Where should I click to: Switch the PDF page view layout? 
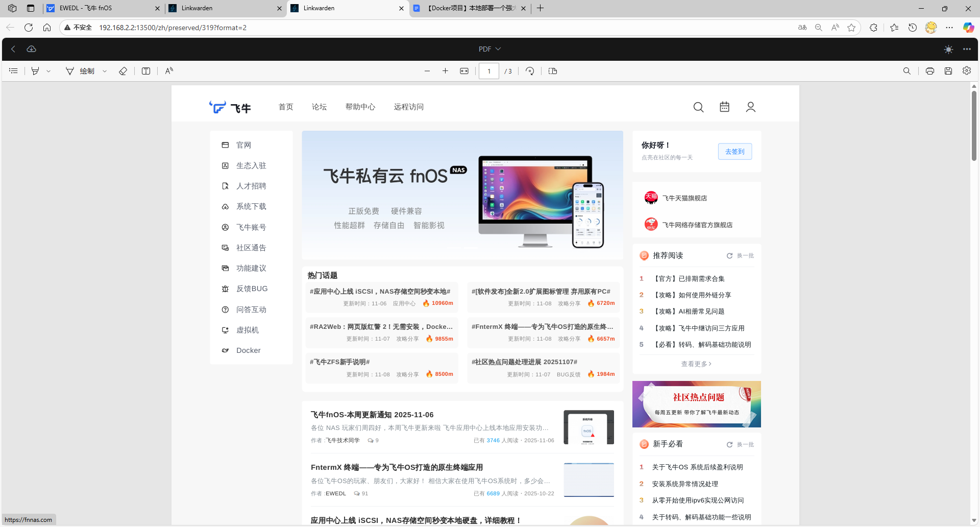(x=553, y=71)
